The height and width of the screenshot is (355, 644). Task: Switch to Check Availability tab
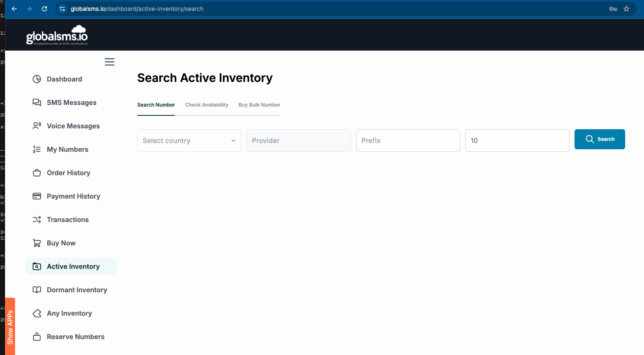click(x=207, y=105)
